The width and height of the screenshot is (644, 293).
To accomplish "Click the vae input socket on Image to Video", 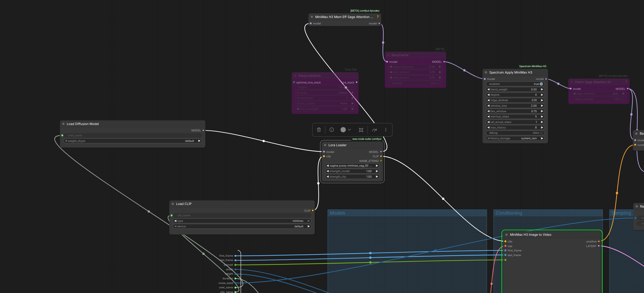I will [505, 246].
